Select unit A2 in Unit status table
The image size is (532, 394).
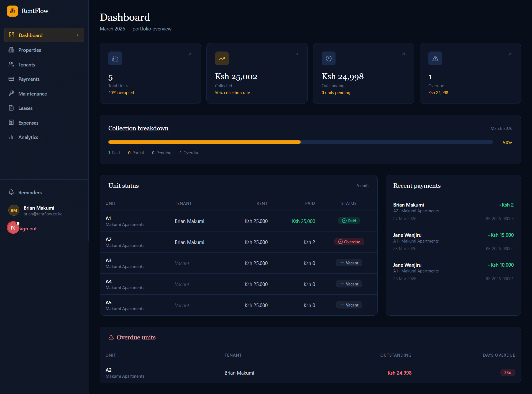pyautogui.click(x=239, y=242)
